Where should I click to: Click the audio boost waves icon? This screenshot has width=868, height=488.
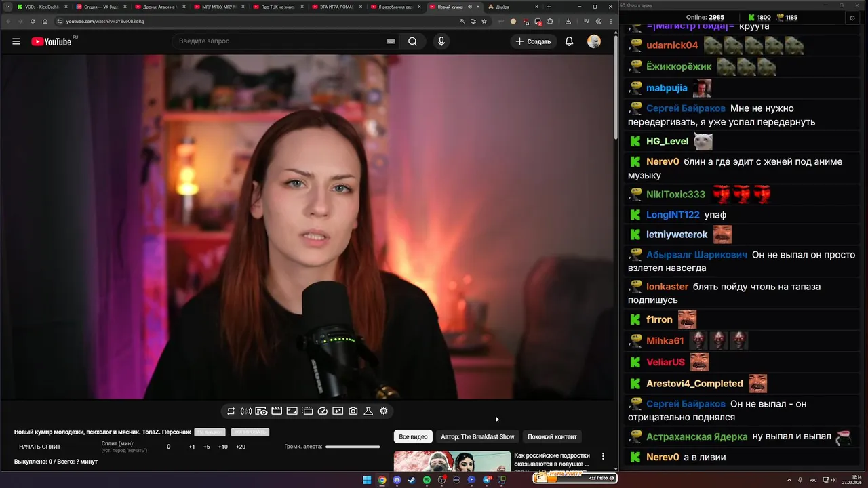(x=246, y=411)
